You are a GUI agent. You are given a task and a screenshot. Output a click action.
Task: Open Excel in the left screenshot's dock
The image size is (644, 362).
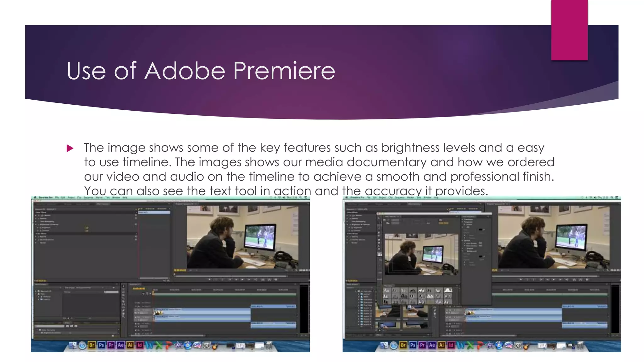[158, 345]
